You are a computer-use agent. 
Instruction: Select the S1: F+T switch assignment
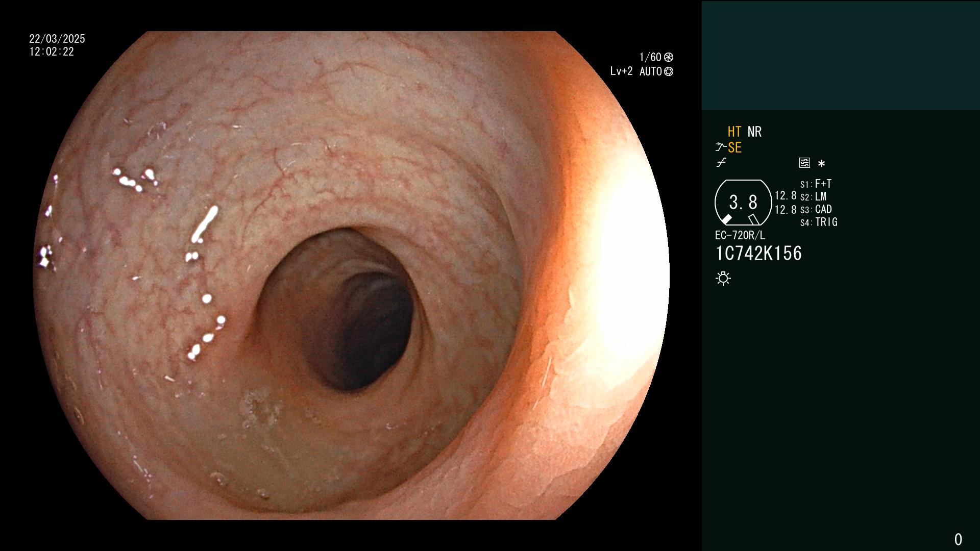coord(816,184)
